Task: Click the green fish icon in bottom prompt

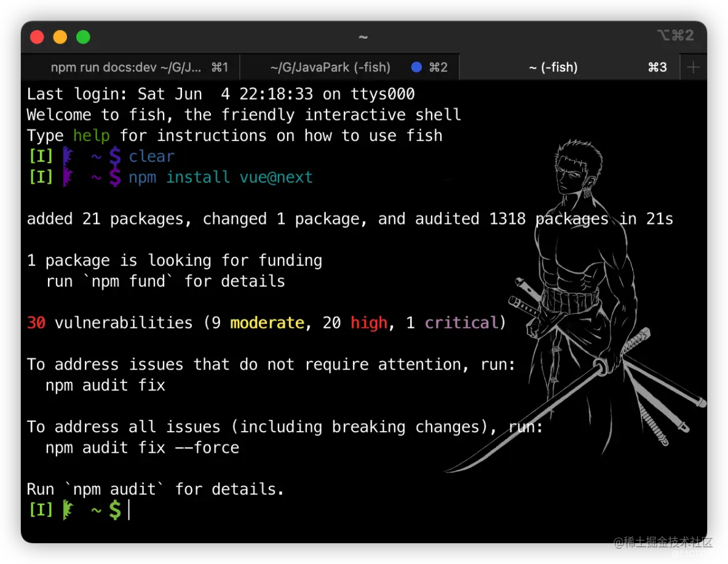Action: (x=68, y=510)
